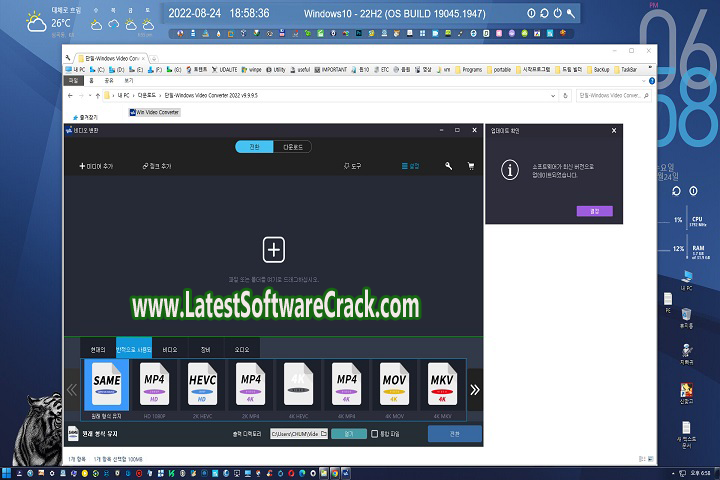Click the refresh icon in top desktop widget
This screenshot has height=480, width=720.
pos(544,13)
